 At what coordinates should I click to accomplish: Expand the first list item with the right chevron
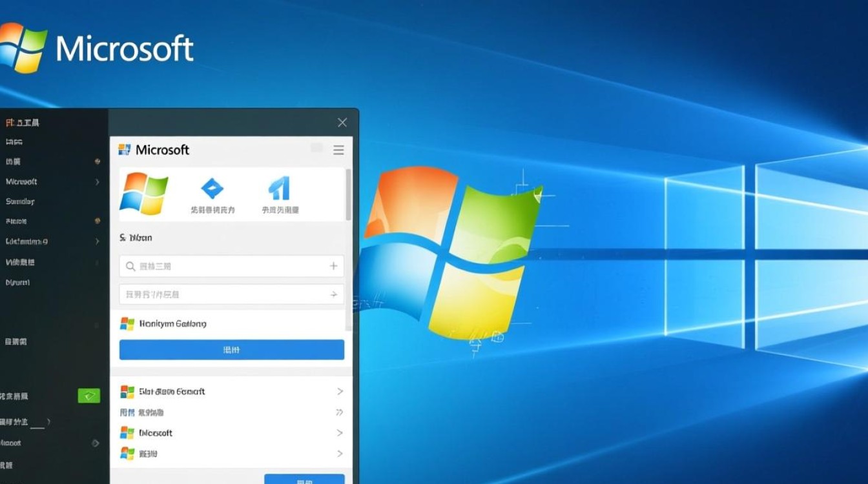pos(341,391)
